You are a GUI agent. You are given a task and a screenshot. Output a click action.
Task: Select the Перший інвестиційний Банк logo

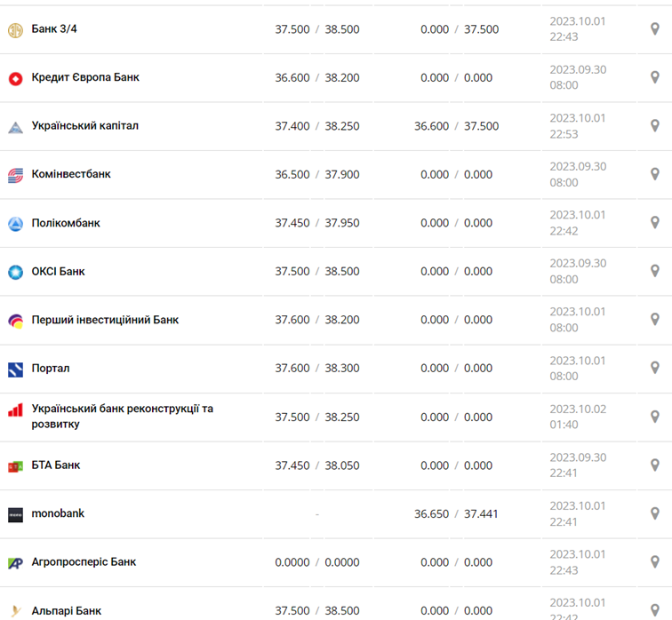15,320
